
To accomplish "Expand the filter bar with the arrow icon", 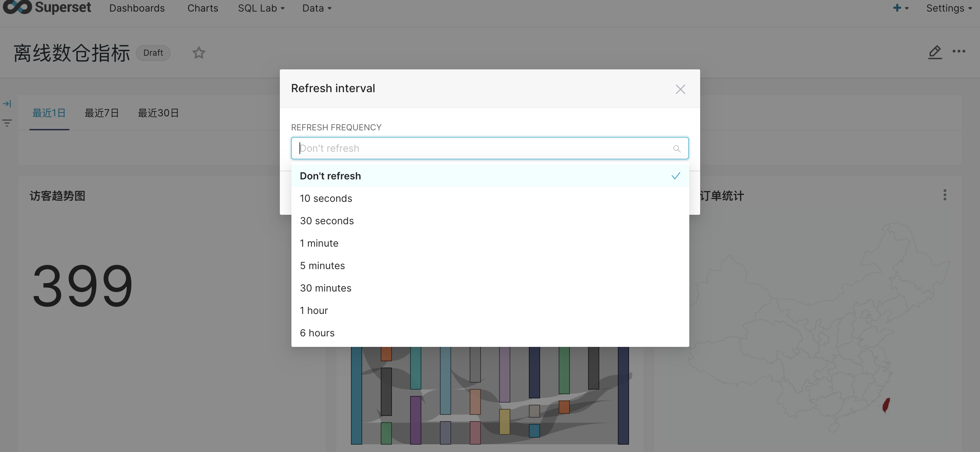I will [x=7, y=103].
